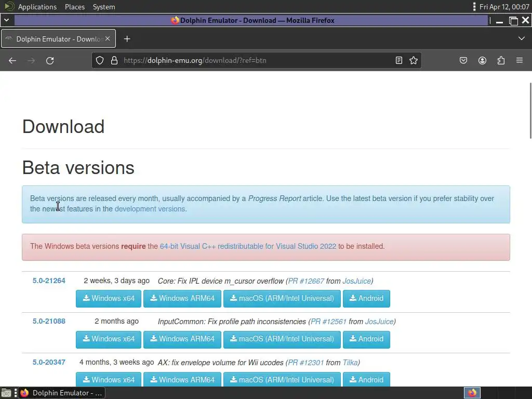Download 5.0-20347 Android build
The image size is (532, 399).
(x=366, y=379)
